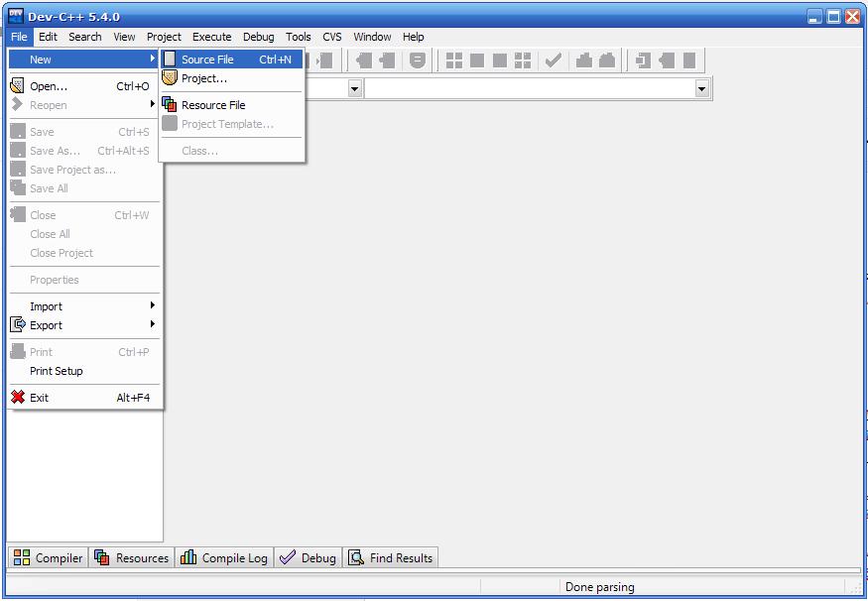This screenshot has width=868, height=601.
Task: Open the right function combo box arrow
Action: tap(702, 88)
